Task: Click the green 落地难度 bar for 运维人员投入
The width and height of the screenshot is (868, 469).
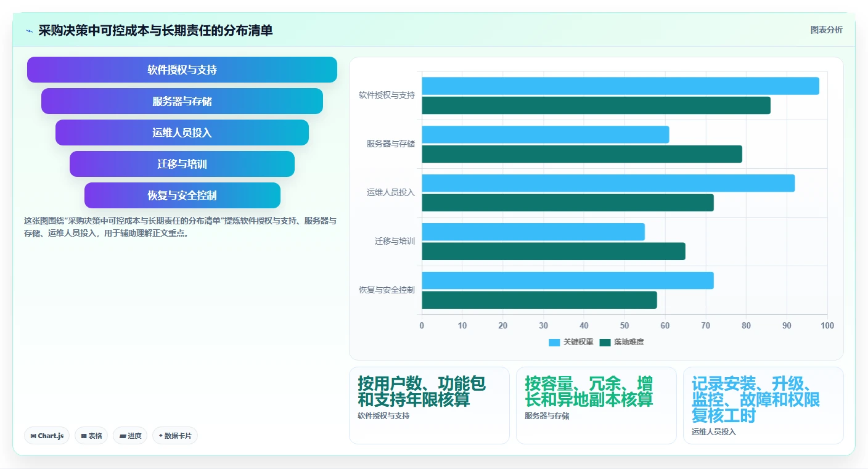Action: [x=568, y=203]
